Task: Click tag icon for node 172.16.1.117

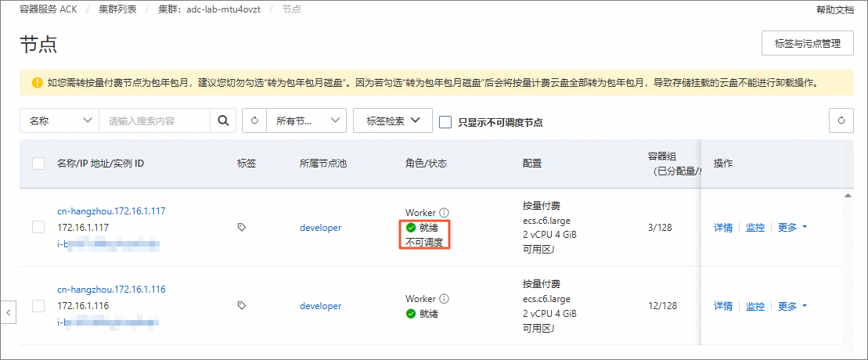Action: [x=241, y=227]
